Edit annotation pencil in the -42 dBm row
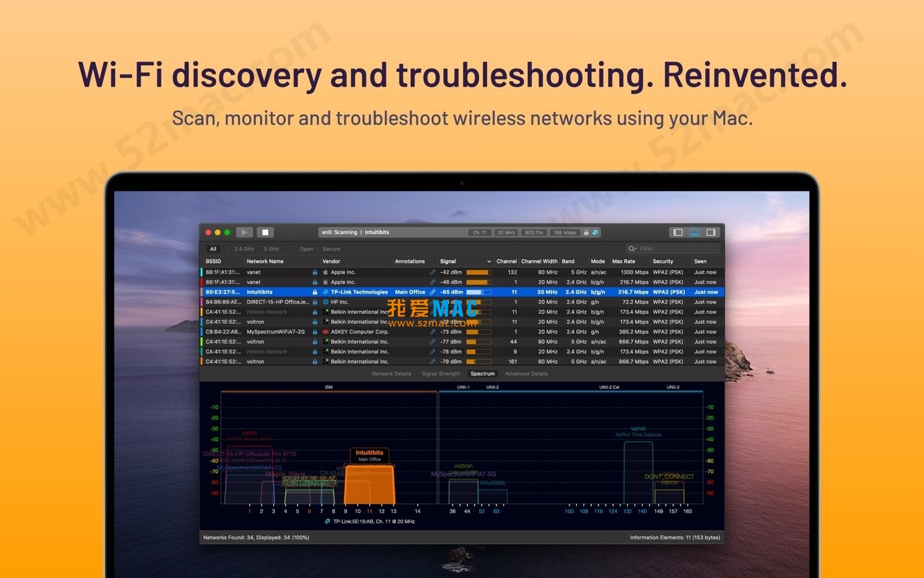The height and width of the screenshot is (578, 924). [433, 272]
